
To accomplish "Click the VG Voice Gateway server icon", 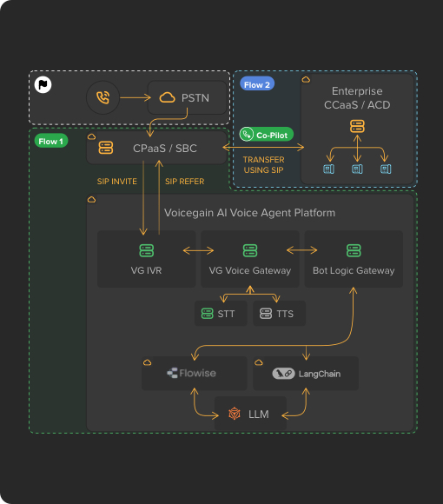I will pyautogui.click(x=250, y=250).
